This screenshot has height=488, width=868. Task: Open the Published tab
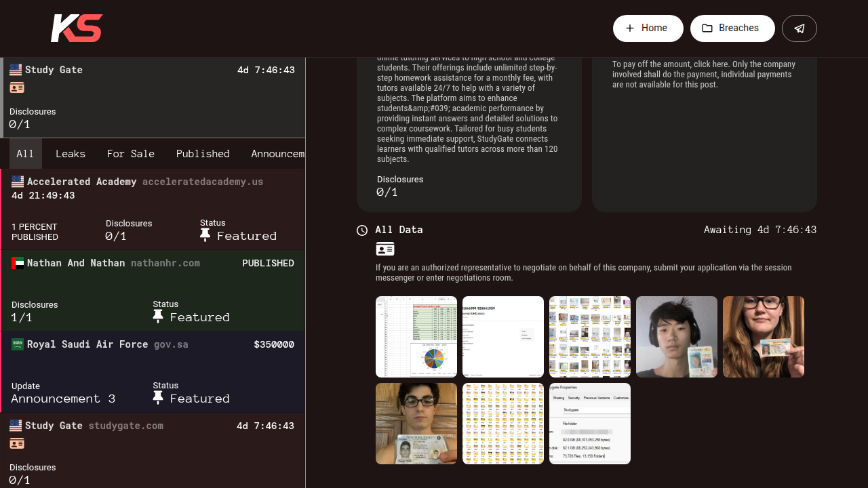pos(203,154)
